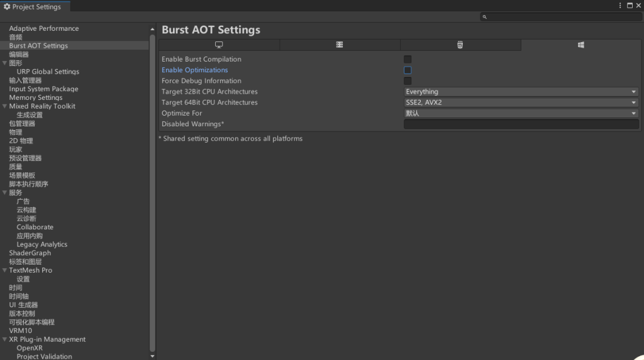Screen dimensions: 644x360
Task: Click the Disabled Warnings text field
Action: (x=521, y=124)
